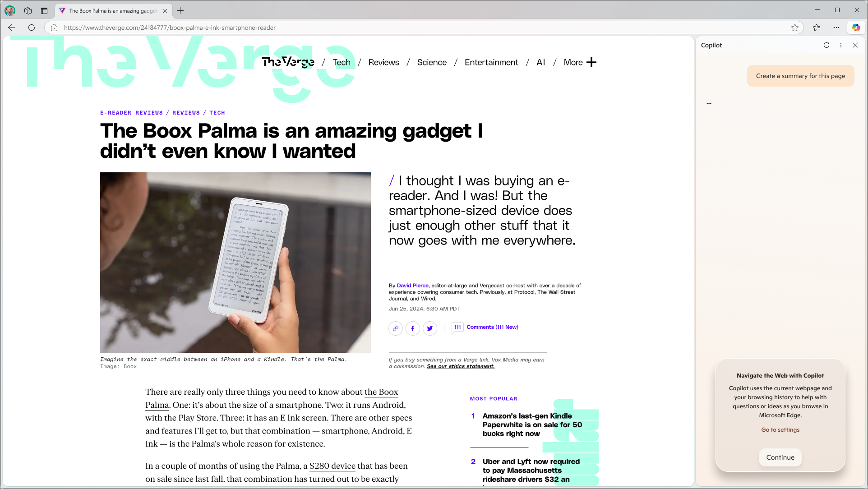Viewport: 868px width, 489px height.
Task: Click the browser back navigation arrow
Action: click(x=12, y=28)
